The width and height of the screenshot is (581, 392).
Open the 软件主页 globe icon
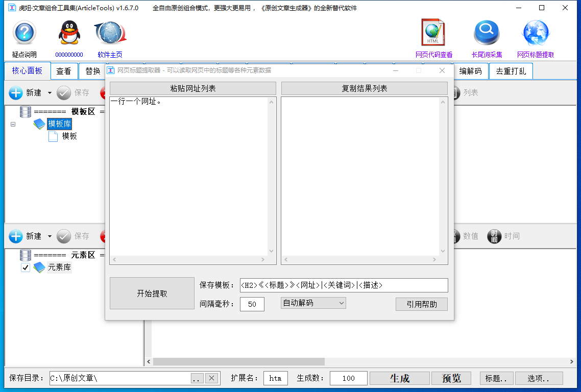point(110,33)
